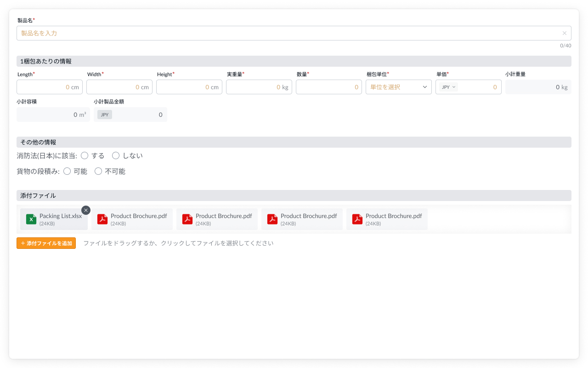Click the Excel icon of Packing List.xlsx
The width and height of the screenshot is (588, 368).
(x=31, y=219)
